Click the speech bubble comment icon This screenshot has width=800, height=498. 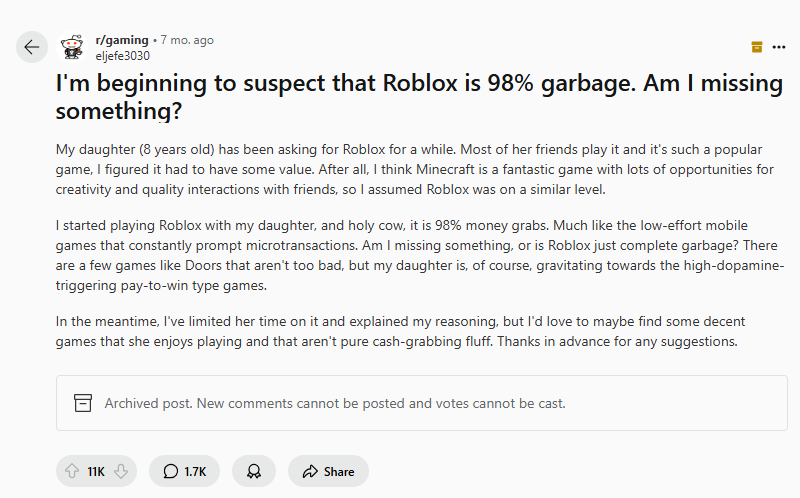pyautogui.click(x=171, y=471)
